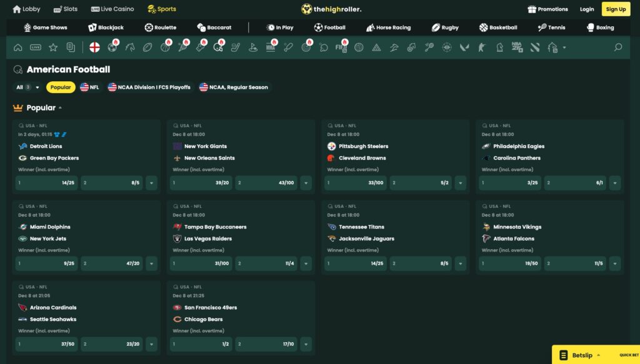Select odds 43/100 for New Orleans Saints
Viewport: 640px width, 364px height.
pyautogui.click(x=266, y=183)
